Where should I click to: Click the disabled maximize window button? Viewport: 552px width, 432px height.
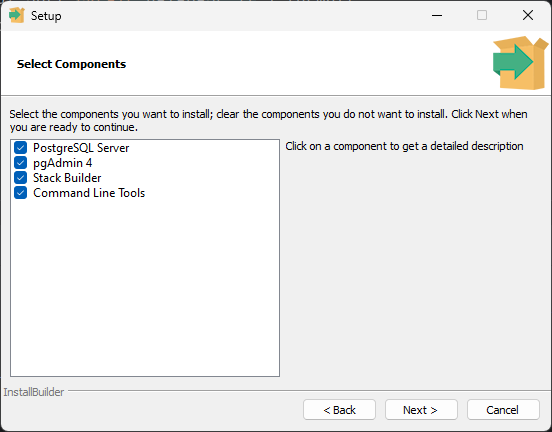(482, 15)
